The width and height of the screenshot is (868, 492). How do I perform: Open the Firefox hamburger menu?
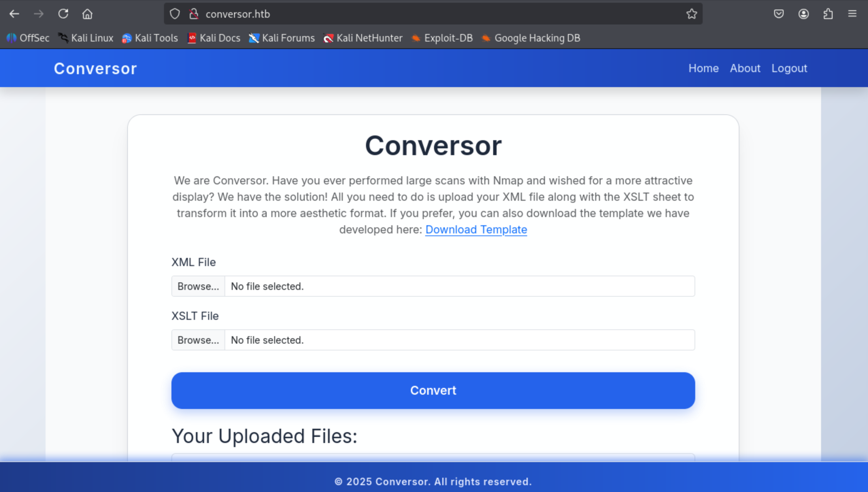point(852,14)
